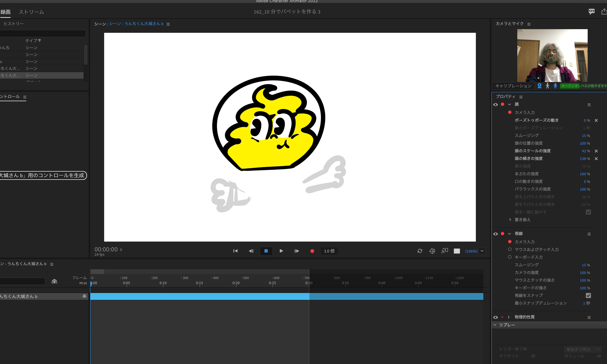
Task: Jump to the start of the scene
Action: [x=235, y=251]
